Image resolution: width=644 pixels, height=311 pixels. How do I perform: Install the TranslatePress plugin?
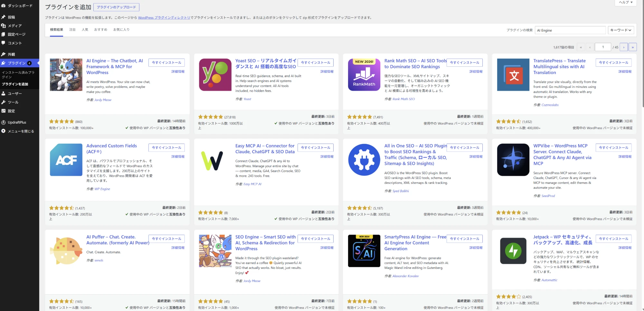[x=613, y=62]
